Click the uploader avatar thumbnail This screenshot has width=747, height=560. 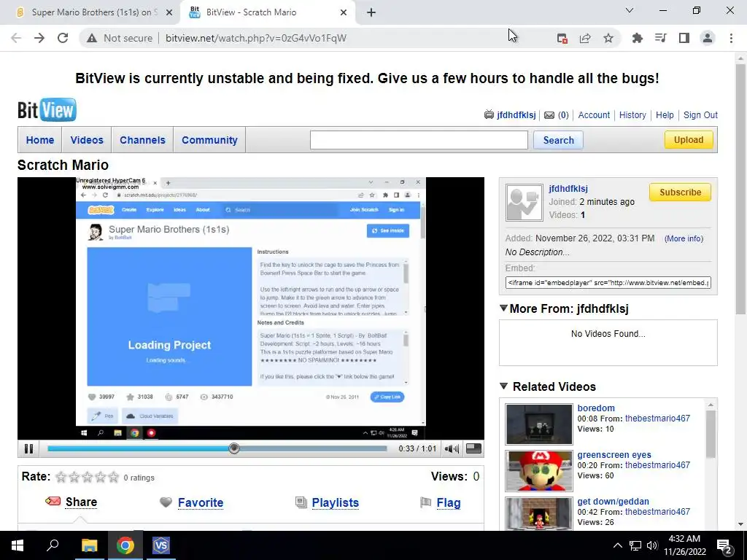(524, 203)
